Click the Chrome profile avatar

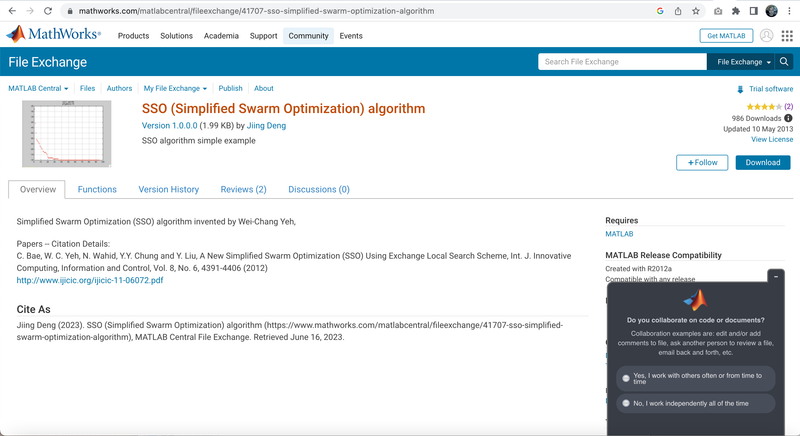(x=771, y=11)
